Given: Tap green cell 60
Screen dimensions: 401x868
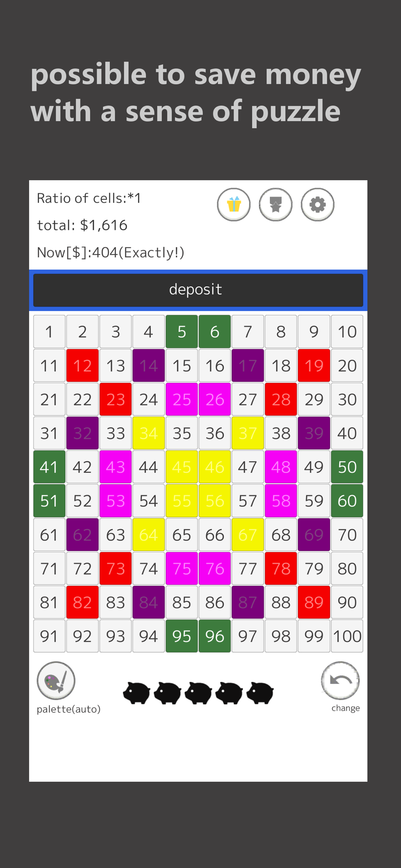Looking at the screenshot, I should pyautogui.click(x=347, y=501).
